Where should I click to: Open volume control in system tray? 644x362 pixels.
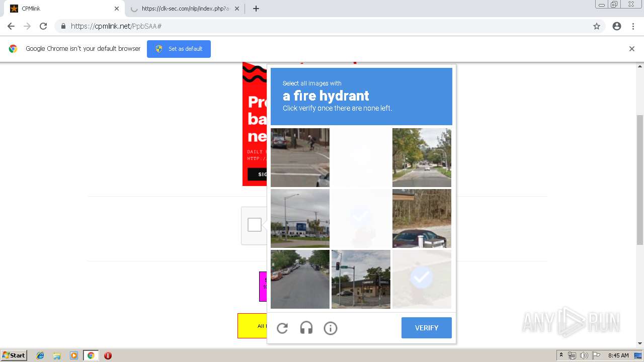[584, 355]
